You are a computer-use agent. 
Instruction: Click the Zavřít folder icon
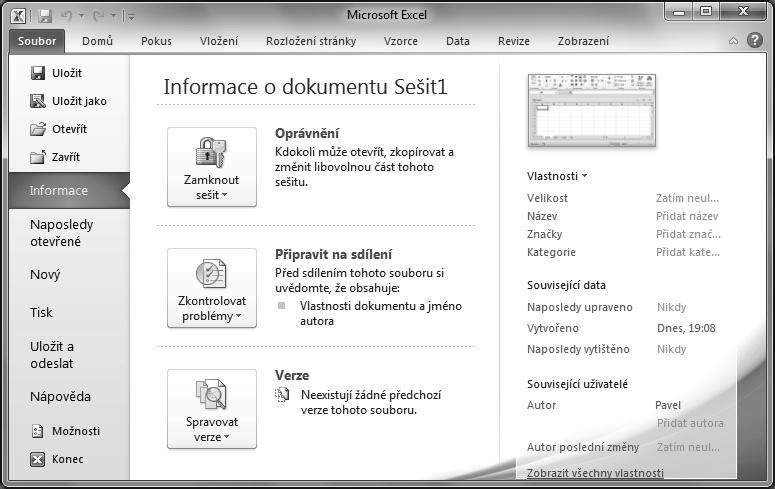pos(38,157)
